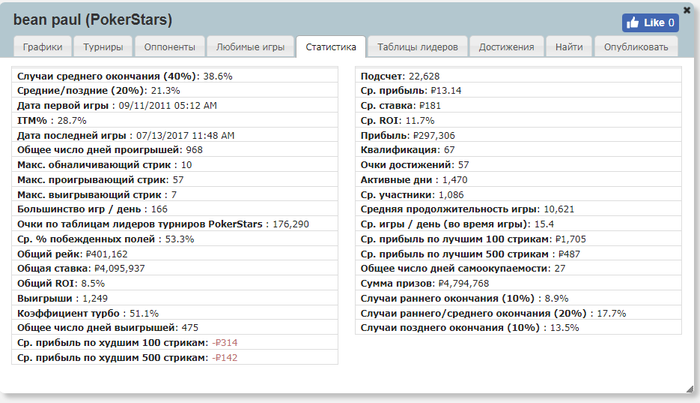Image resolution: width=700 pixels, height=403 pixels.
Task: Open the Достижения tab
Action: [x=506, y=47]
